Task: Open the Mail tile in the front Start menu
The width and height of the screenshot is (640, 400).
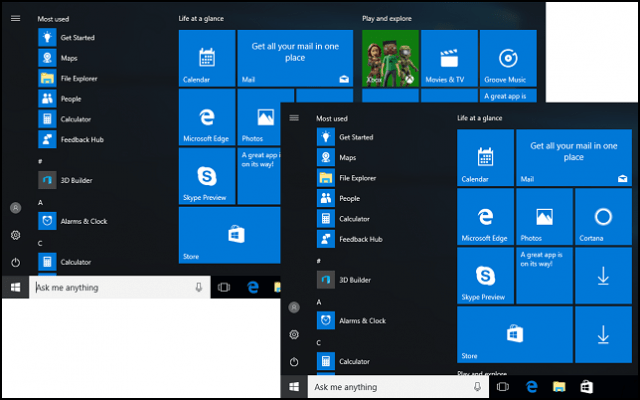Action: (x=574, y=158)
